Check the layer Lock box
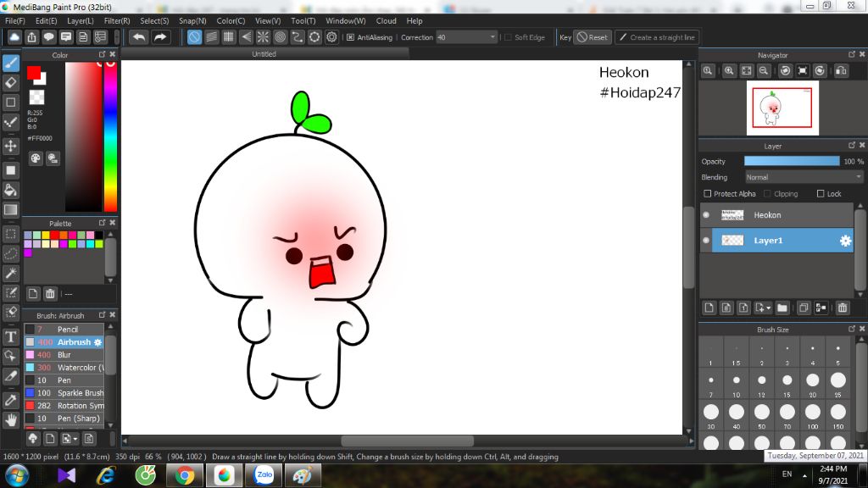The image size is (868, 488). [x=821, y=194]
